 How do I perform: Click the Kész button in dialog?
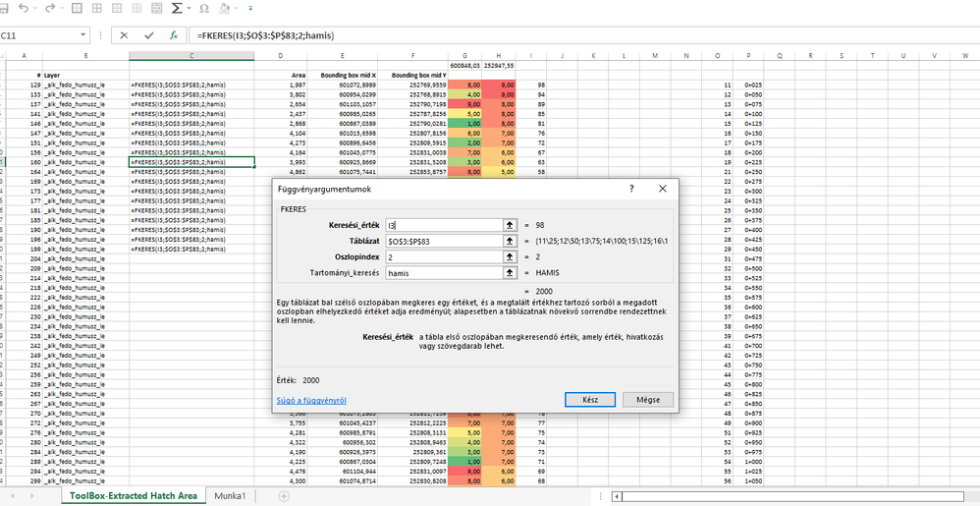click(x=590, y=400)
